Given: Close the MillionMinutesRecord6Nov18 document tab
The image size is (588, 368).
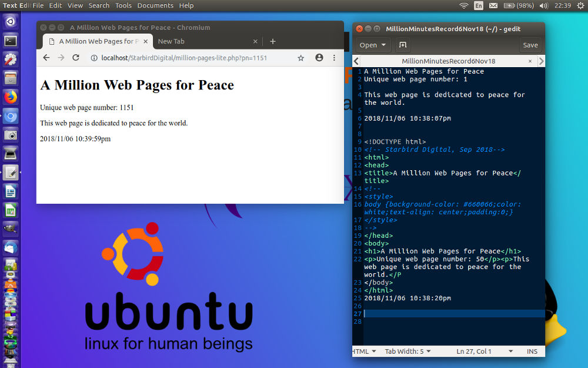Looking at the screenshot, I should click(x=530, y=61).
